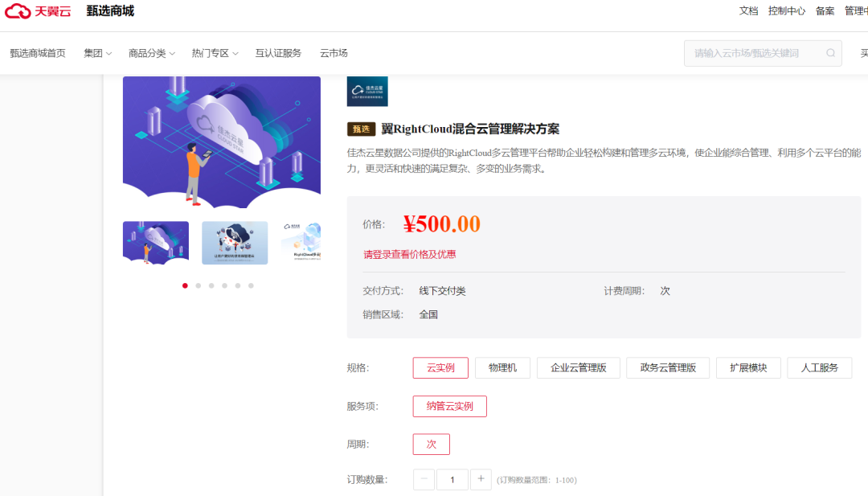868x496 pixels.
Task: Select the 纳管云实例 service item
Action: [449, 406]
